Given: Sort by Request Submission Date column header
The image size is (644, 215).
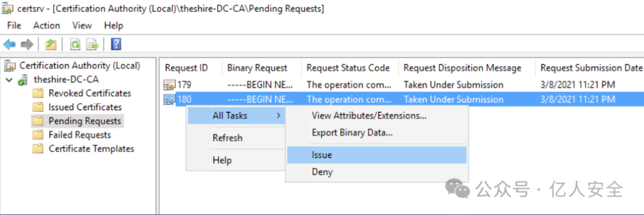Looking at the screenshot, I should click(591, 68).
